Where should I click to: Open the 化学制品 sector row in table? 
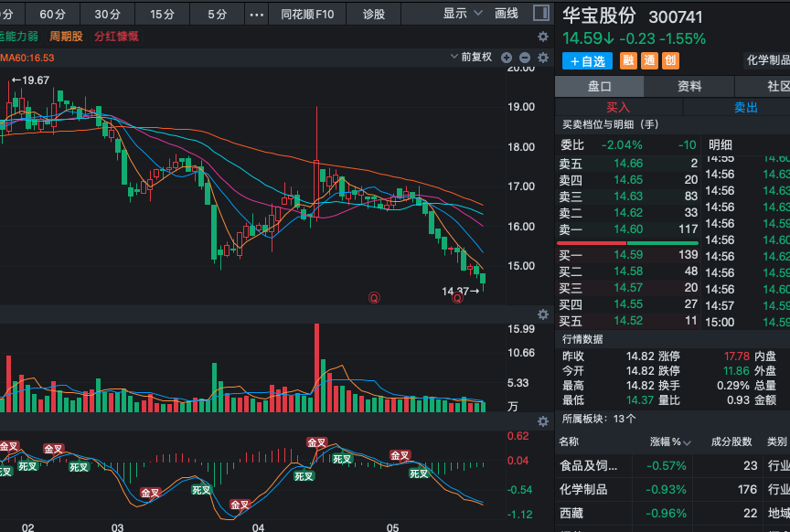click(673, 489)
